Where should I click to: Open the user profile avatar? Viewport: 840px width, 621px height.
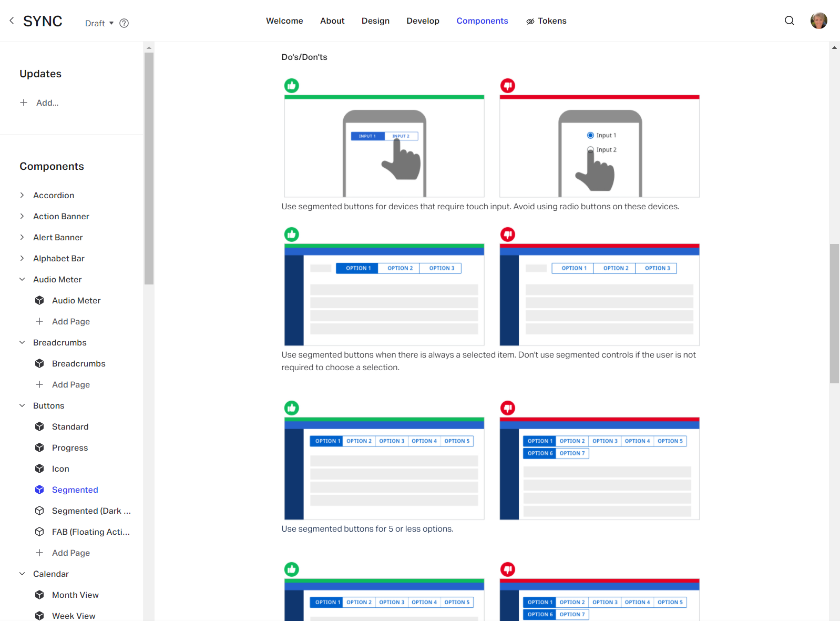coord(818,21)
